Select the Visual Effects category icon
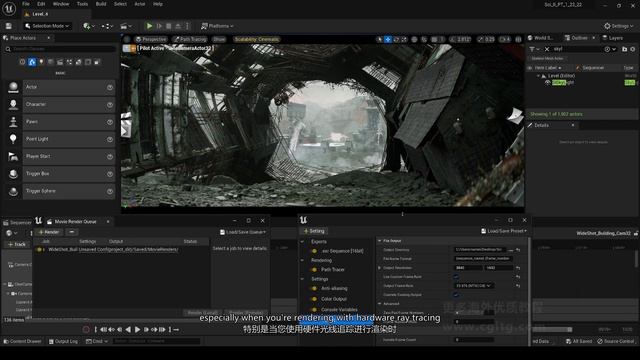The height and width of the screenshot is (360, 640). pyautogui.click(x=69, y=62)
